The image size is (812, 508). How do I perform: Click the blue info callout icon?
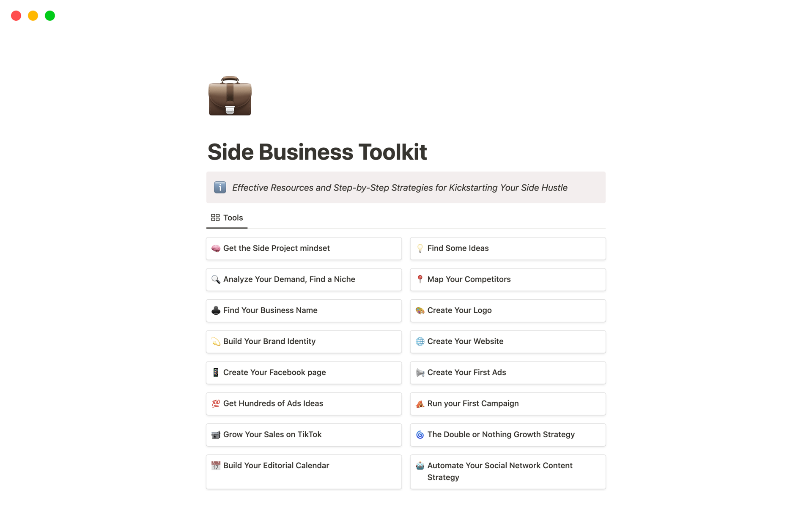tap(220, 187)
